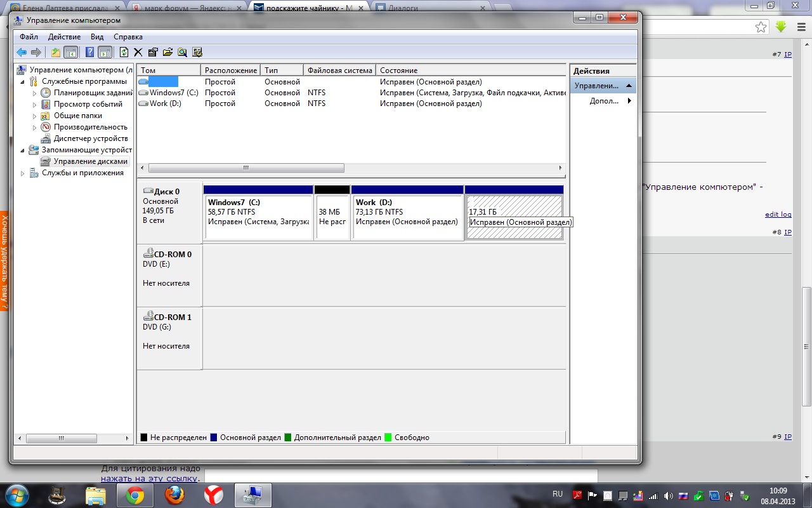Click the up-one-level folder toolbar icon
812x508 pixels.
click(56, 53)
